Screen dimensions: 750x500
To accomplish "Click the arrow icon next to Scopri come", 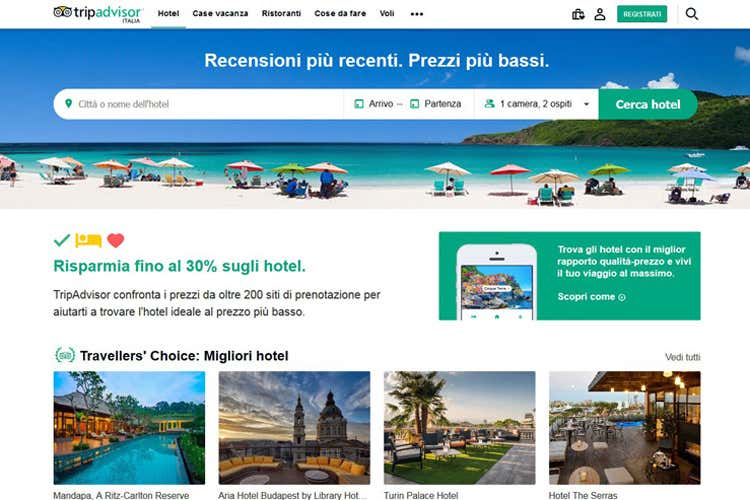I will pos(622,297).
